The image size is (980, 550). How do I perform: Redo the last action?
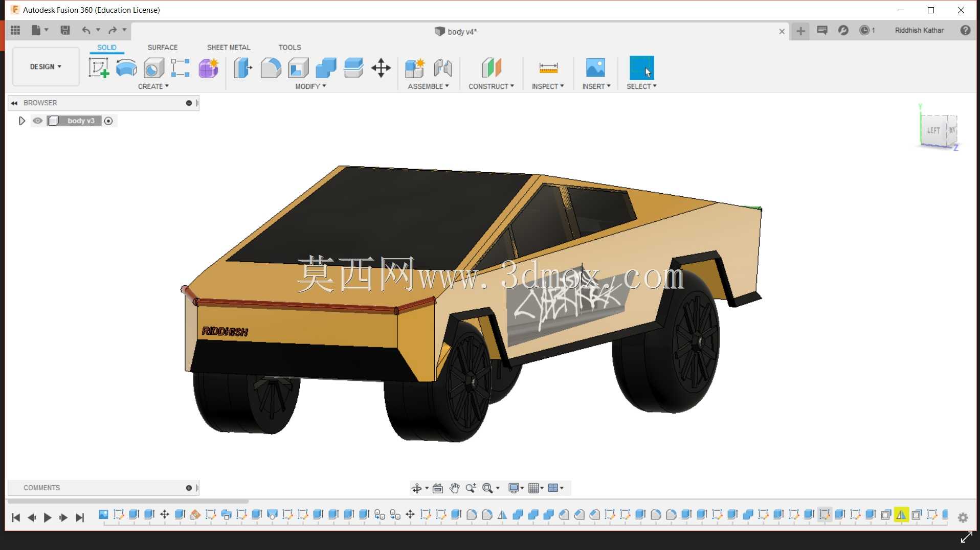pyautogui.click(x=113, y=30)
